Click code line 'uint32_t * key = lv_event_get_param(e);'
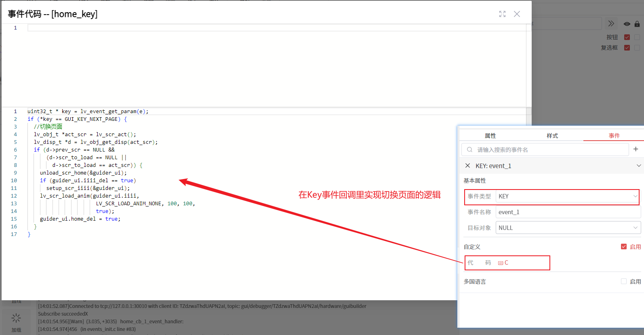The height and width of the screenshot is (335, 644). click(88, 112)
